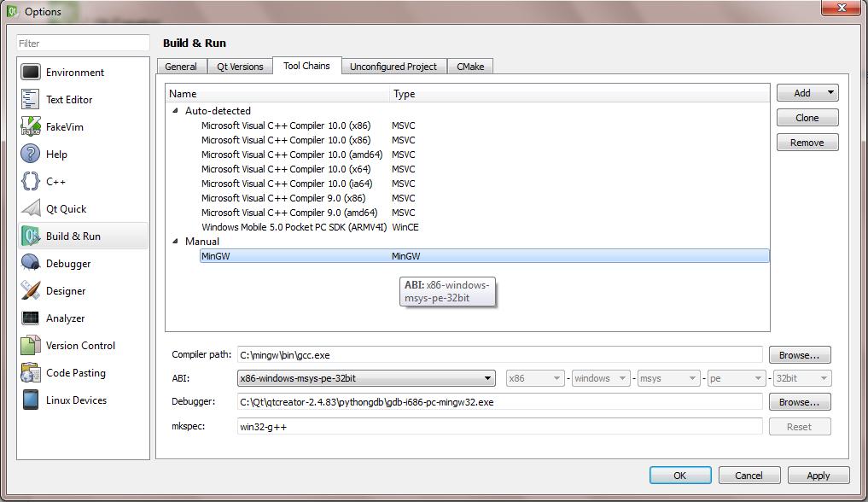Open the Code Pasting icon
Screen dimensions: 868x502
click(31, 372)
